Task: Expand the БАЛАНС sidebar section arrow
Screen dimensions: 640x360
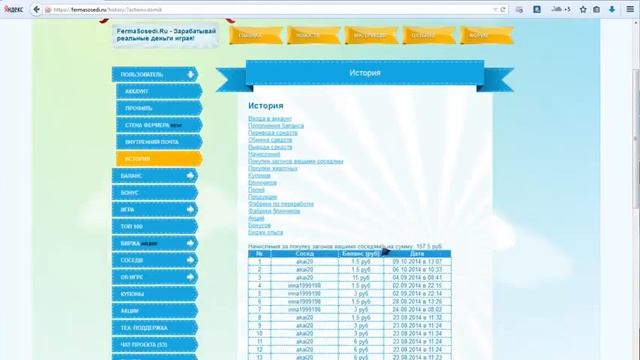Action: [191, 176]
